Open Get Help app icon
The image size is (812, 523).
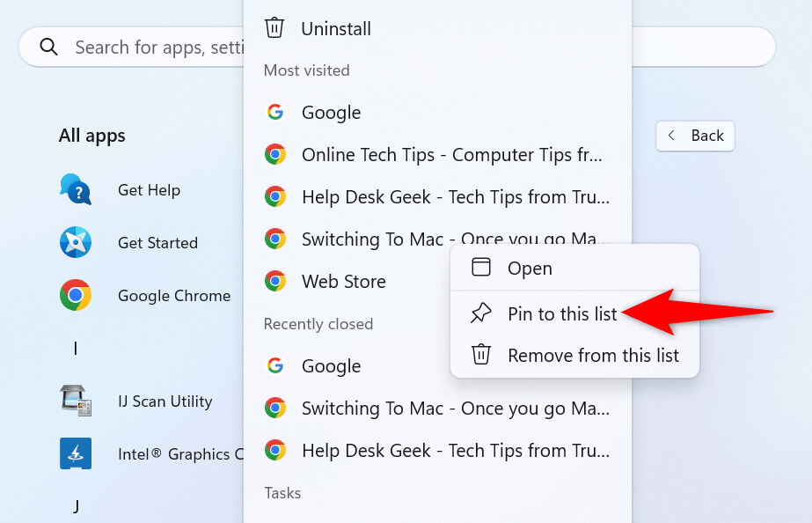coord(76,189)
